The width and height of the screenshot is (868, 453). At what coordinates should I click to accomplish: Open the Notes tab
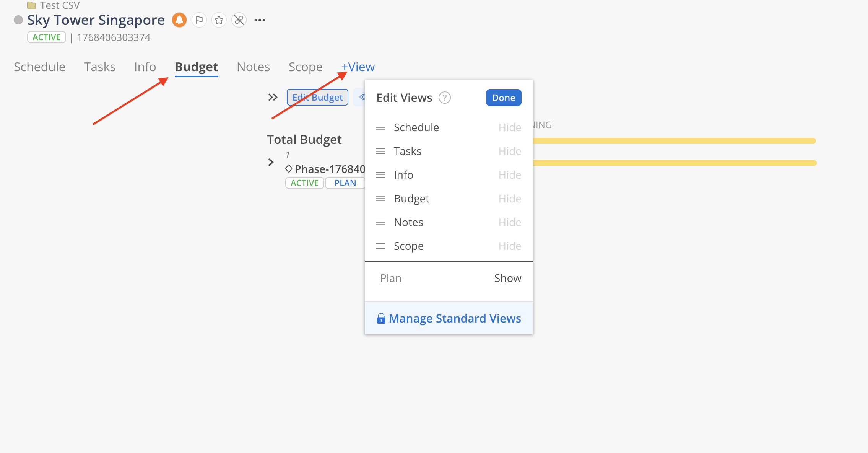(x=253, y=67)
